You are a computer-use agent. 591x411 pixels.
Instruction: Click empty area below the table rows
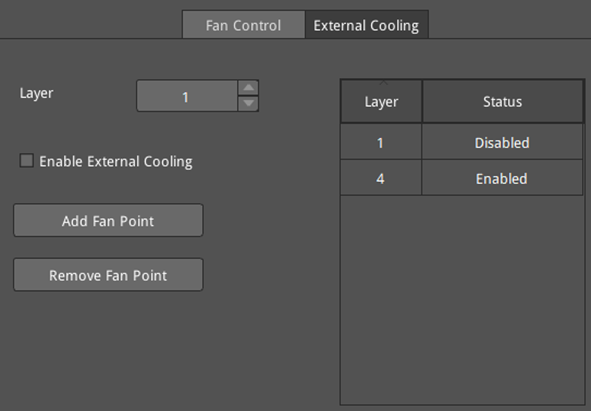[x=462, y=300]
